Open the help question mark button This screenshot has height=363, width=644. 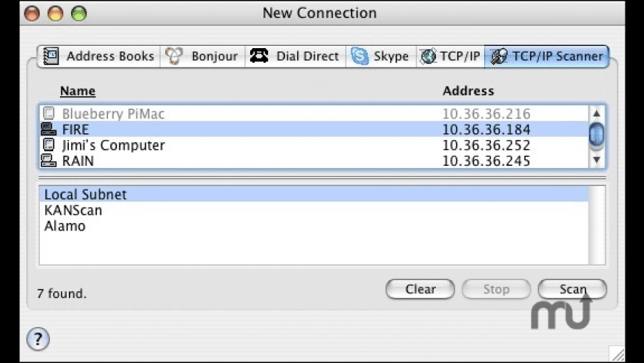[38, 339]
